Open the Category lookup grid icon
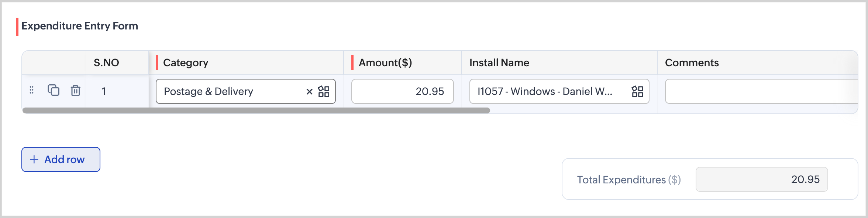 [x=324, y=91]
